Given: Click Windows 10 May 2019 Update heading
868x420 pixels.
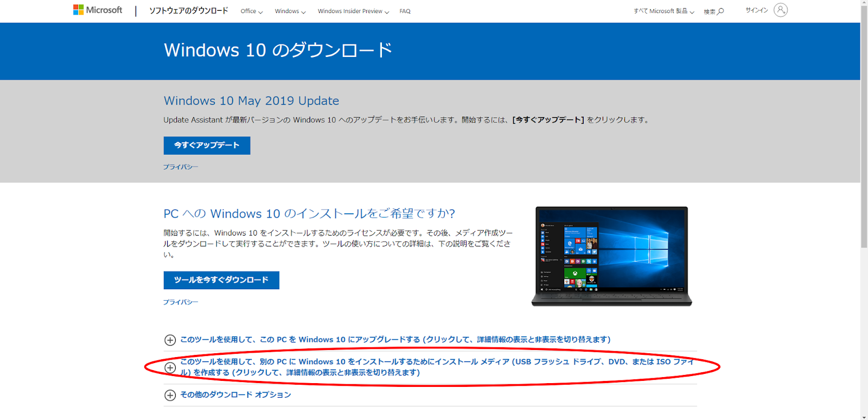Looking at the screenshot, I should pyautogui.click(x=251, y=100).
